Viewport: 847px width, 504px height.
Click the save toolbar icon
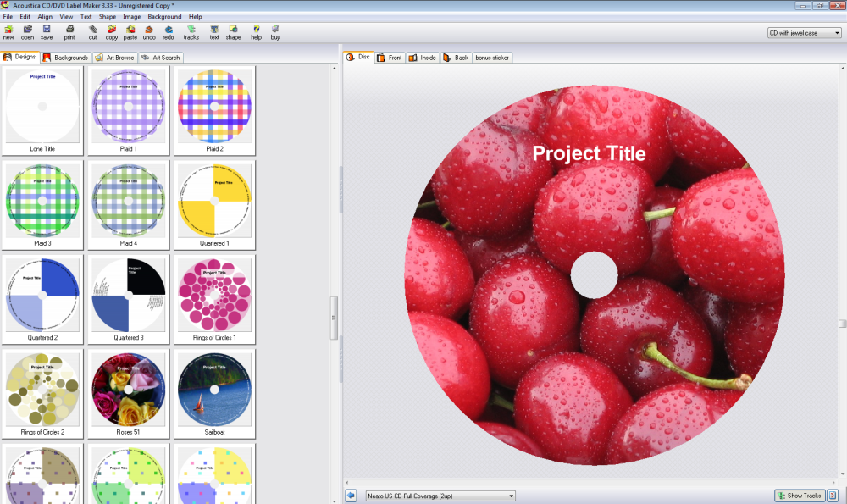[47, 32]
